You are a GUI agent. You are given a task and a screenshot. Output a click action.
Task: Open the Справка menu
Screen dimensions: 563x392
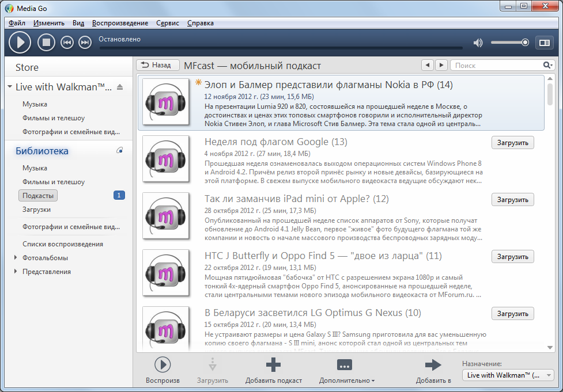coord(201,23)
